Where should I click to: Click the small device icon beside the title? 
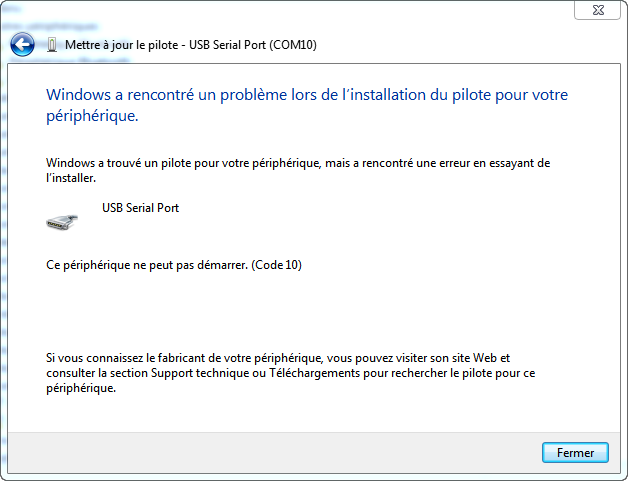[52, 45]
